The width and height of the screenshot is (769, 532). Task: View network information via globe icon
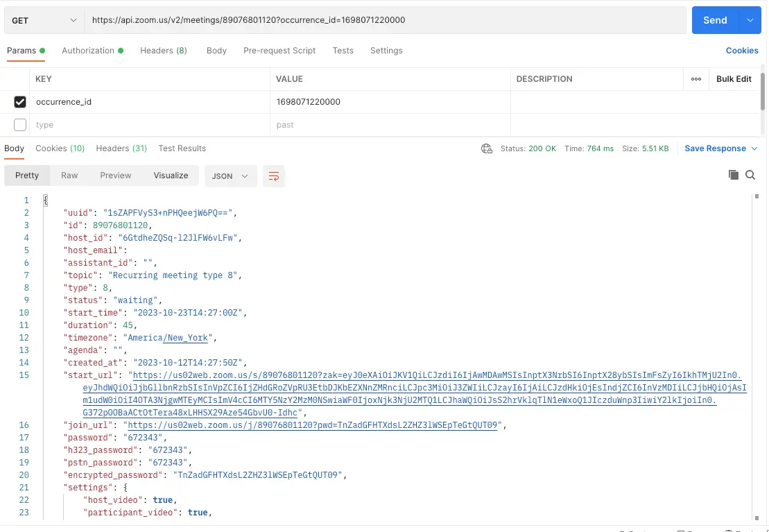coord(486,148)
